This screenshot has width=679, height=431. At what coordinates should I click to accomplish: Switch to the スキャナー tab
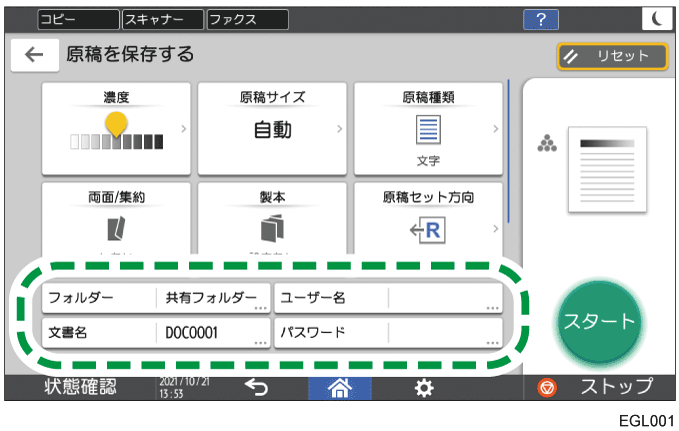click(x=160, y=18)
